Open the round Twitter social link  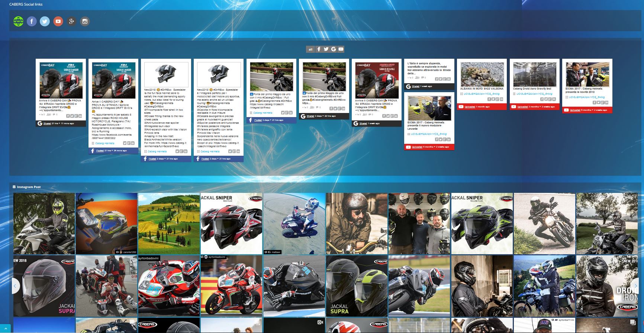[45, 22]
